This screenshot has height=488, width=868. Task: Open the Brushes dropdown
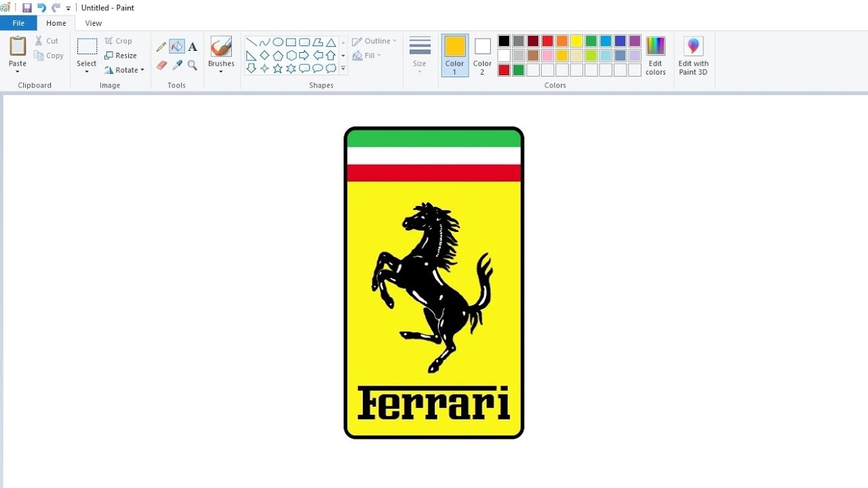coord(221,72)
